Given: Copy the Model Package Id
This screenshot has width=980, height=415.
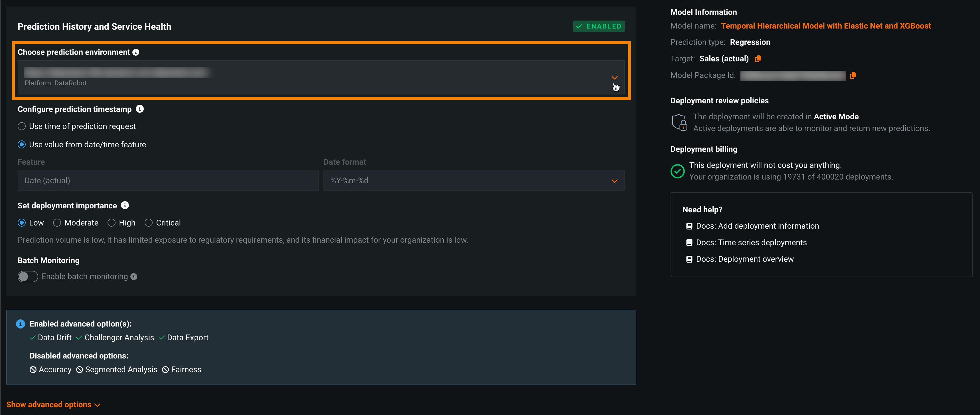Looking at the screenshot, I should click(853, 75).
